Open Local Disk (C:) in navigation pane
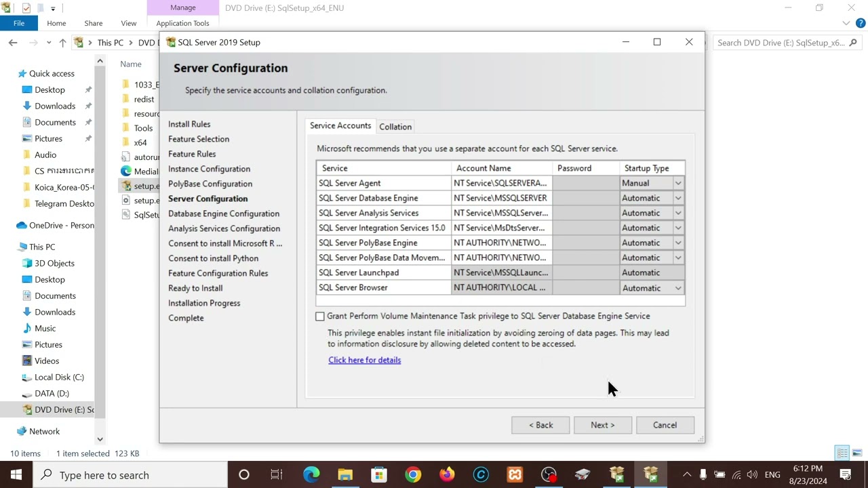 pyautogui.click(x=59, y=377)
